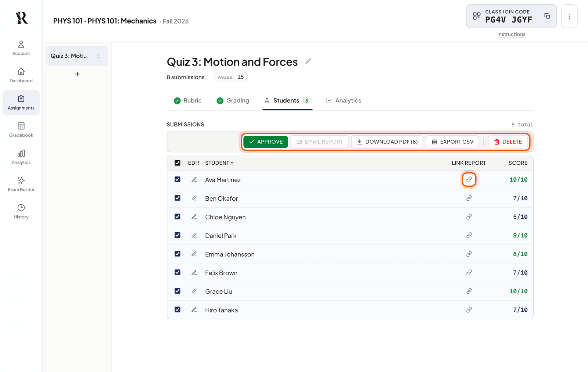Click EXPORT CSV button

[x=452, y=142]
